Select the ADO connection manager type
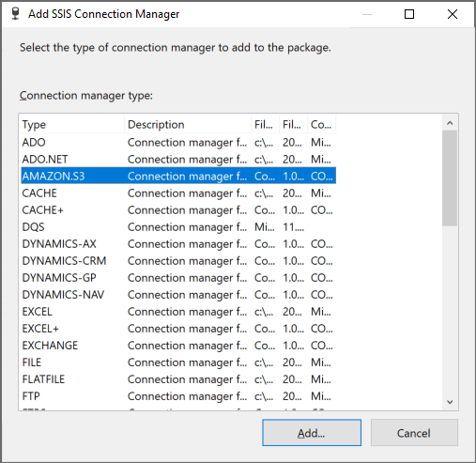The height and width of the screenshot is (463, 476). point(178,143)
